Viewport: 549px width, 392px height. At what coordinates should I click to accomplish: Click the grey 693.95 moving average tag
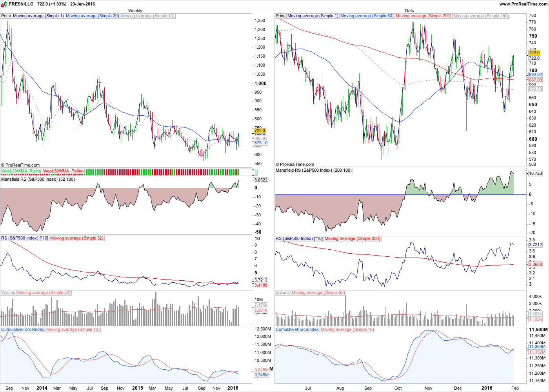tap(261, 138)
